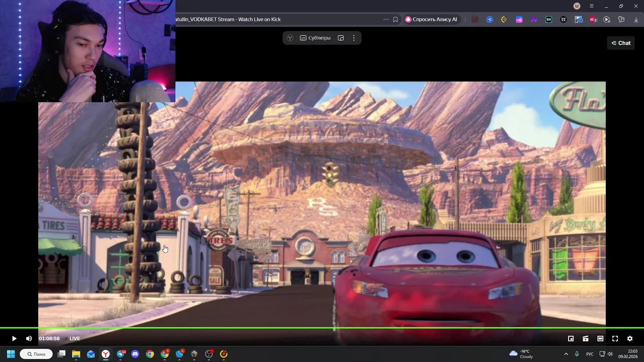Open the address bar three-dots menu
Image resolution: width=644 pixels, height=362 pixels.
[x=386, y=20]
